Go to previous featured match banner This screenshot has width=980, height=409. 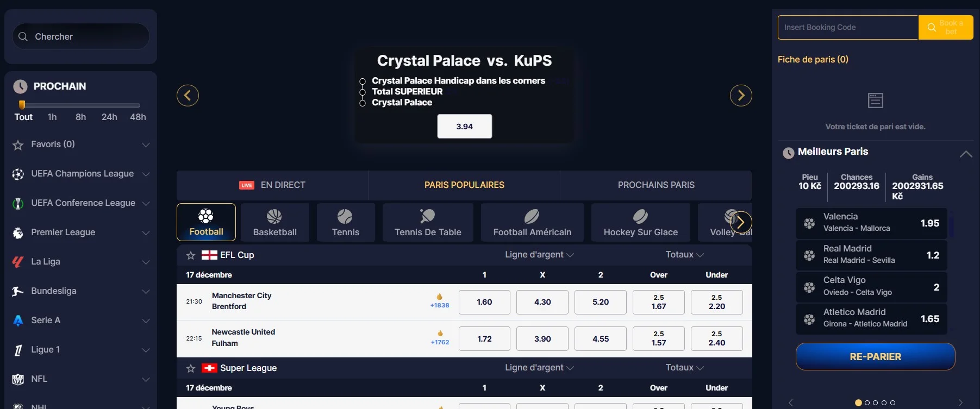(x=188, y=96)
